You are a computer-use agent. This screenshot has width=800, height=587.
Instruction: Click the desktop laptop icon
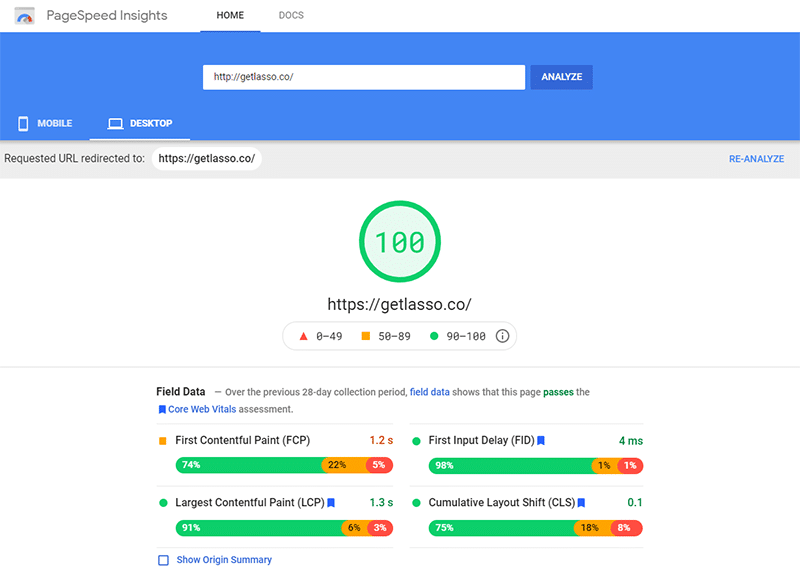(115, 123)
